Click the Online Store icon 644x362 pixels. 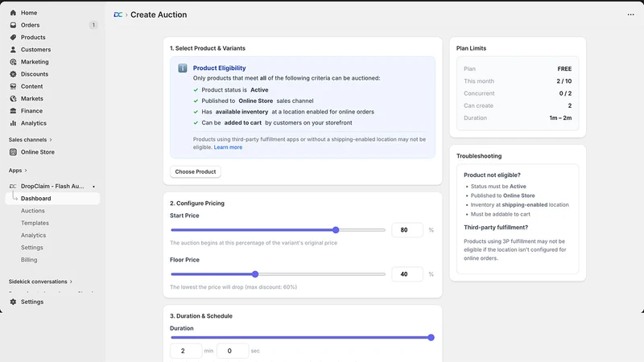(13, 152)
